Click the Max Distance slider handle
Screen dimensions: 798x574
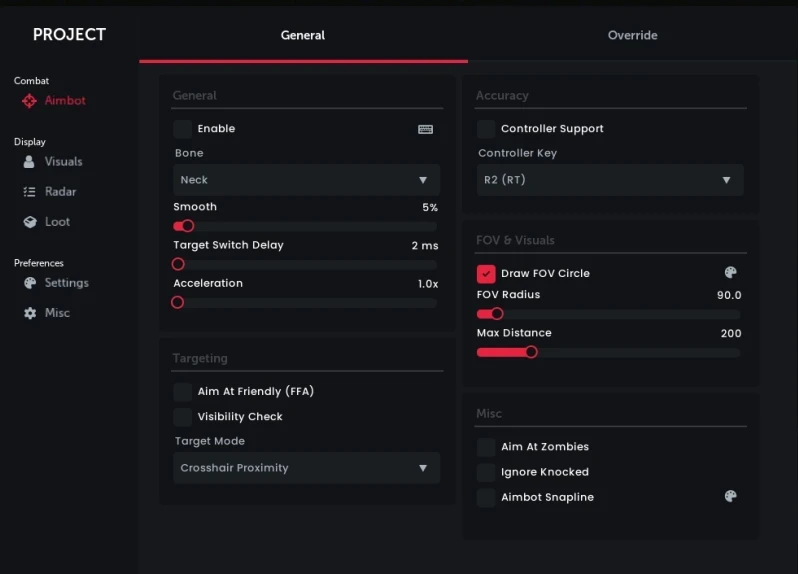(x=531, y=352)
